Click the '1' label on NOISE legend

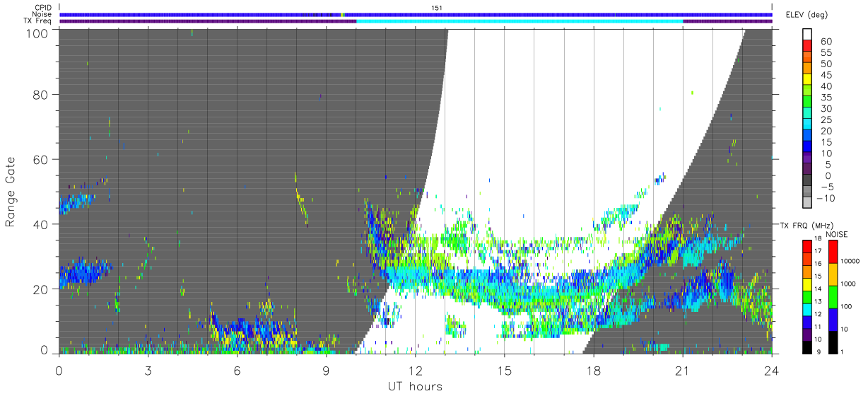[x=843, y=351]
